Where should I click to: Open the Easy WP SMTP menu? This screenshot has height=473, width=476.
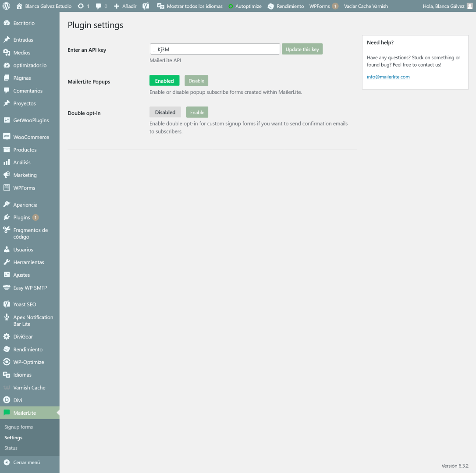point(30,288)
